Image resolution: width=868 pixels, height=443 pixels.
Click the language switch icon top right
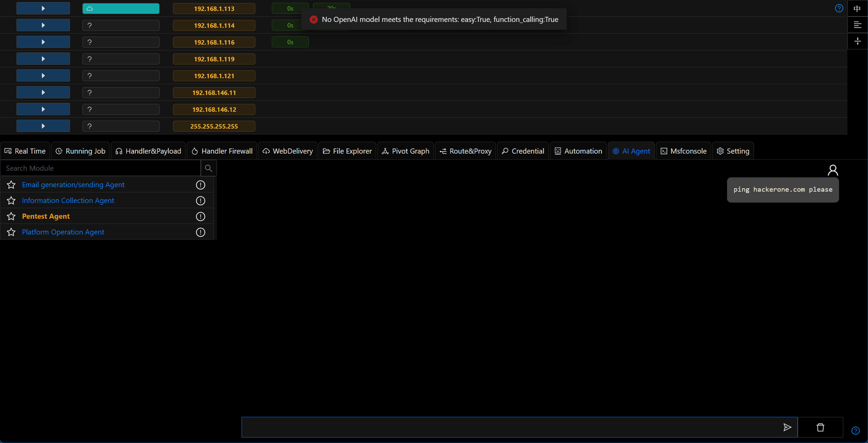coord(857,9)
